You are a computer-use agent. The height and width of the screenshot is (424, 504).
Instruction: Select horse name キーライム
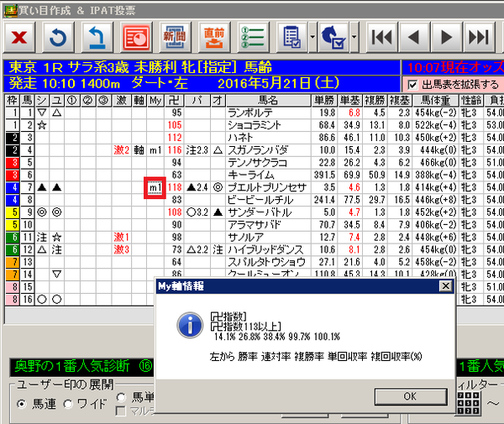coord(250,175)
